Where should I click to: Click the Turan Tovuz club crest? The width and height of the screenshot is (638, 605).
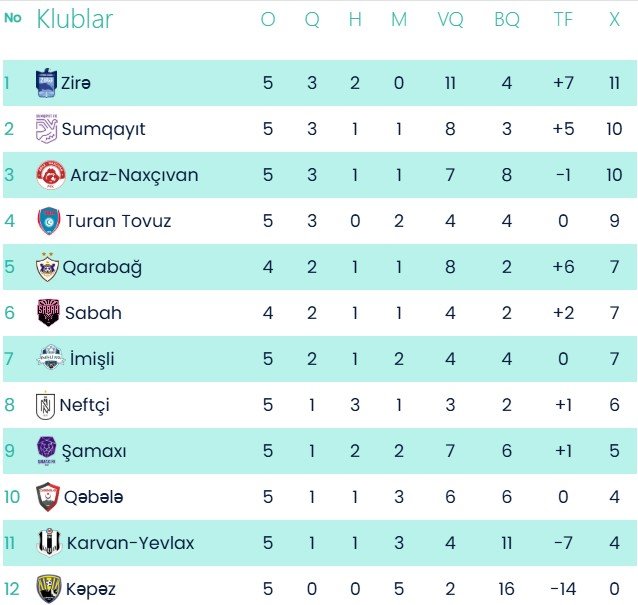tap(48, 221)
